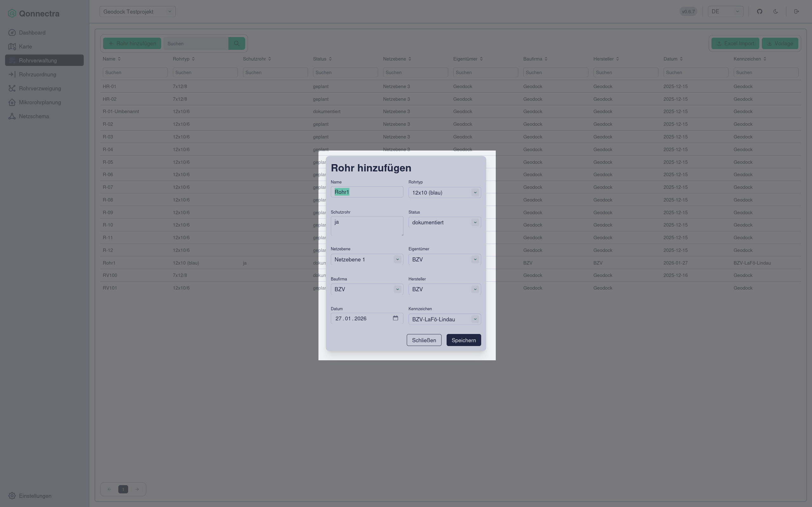Click the Rohrverzweigung branch icon

click(12, 88)
